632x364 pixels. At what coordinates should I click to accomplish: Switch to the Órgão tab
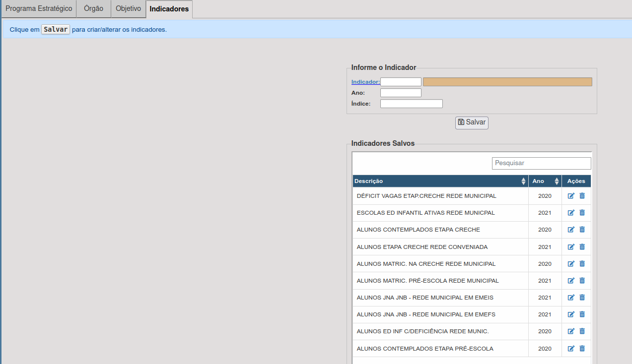[x=93, y=9]
